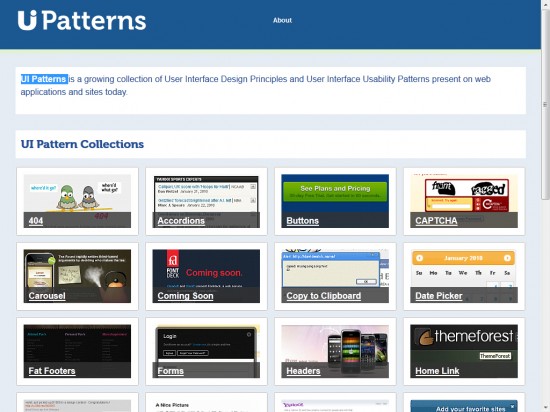The image size is (550, 412).
Task: Click the page vertical scrollbar thumb
Action: coord(545,104)
